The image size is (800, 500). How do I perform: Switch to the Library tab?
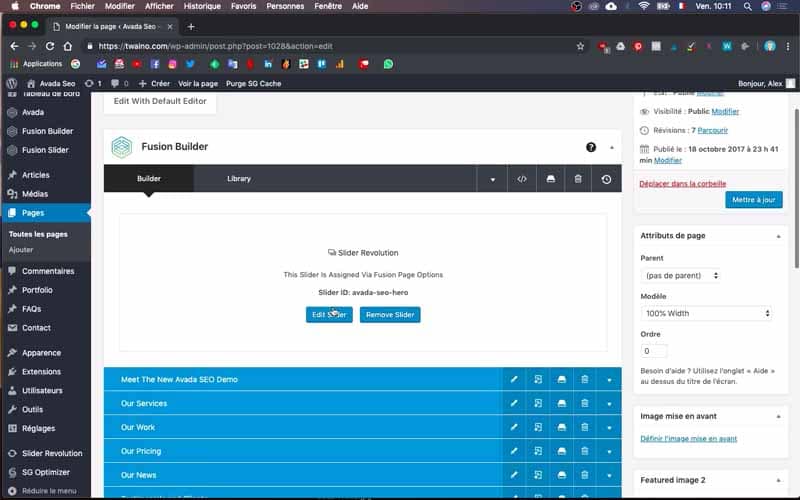(239, 179)
